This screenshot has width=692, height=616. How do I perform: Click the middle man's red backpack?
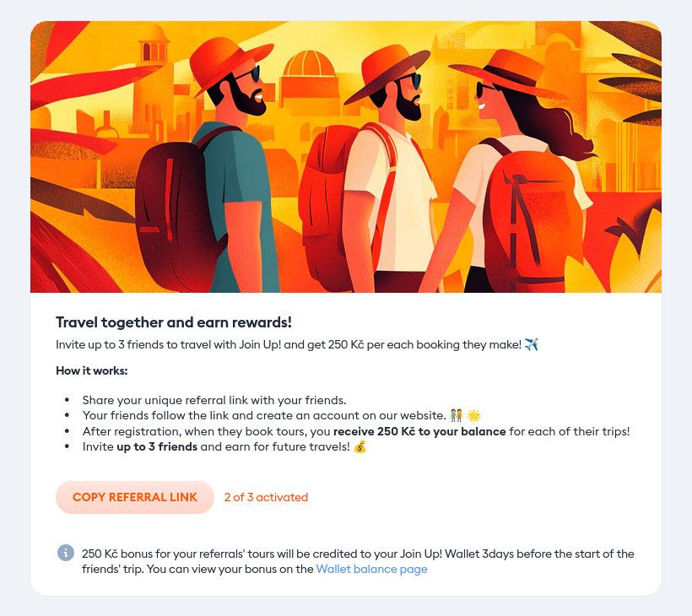point(324,208)
